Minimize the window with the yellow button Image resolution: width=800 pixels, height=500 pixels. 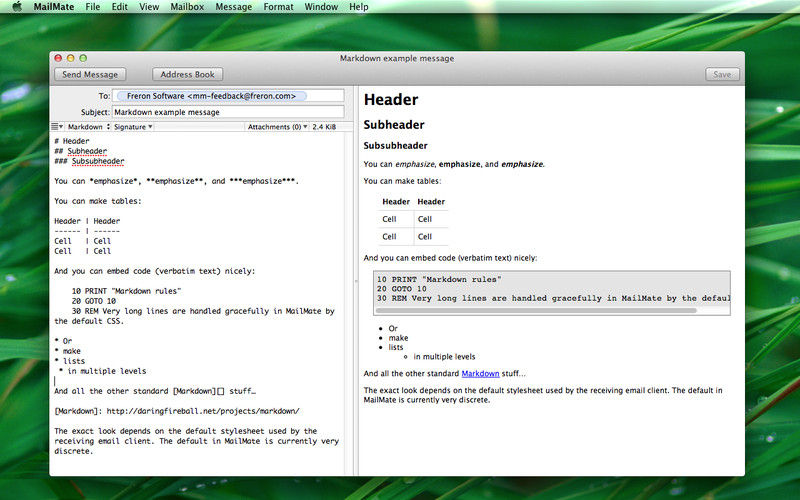point(70,58)
